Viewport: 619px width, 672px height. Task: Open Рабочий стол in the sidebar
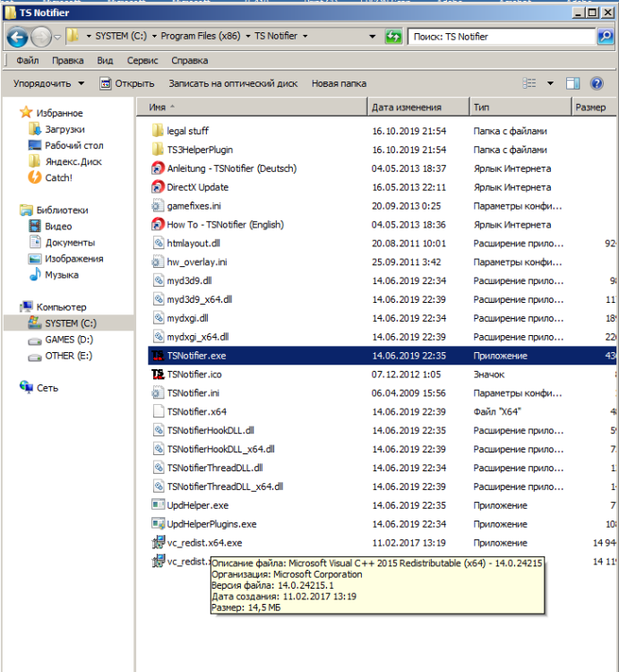[74, 146]
